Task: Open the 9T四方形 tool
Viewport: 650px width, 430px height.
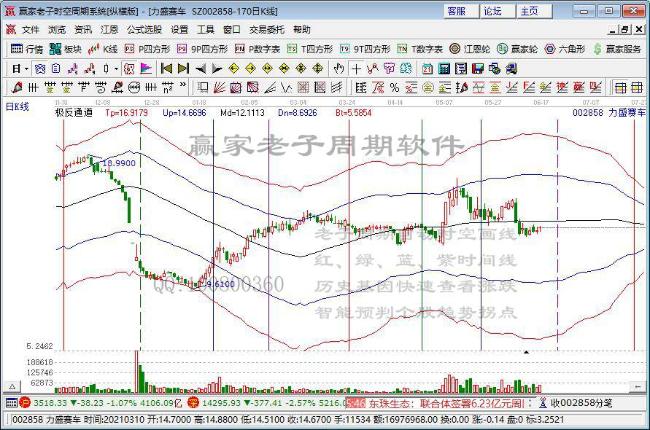Action: (x=365, y=49)
